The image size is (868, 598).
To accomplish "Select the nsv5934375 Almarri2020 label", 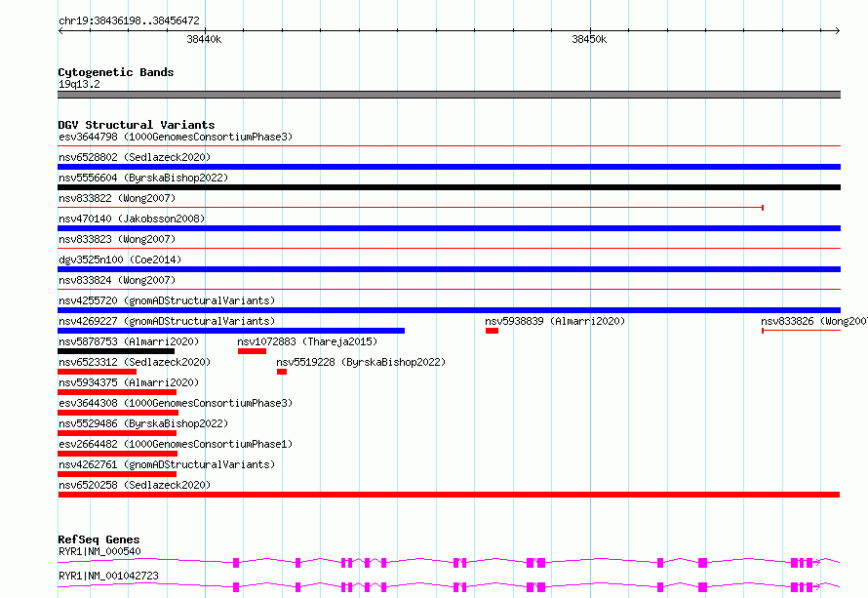I will pos(129,382).
